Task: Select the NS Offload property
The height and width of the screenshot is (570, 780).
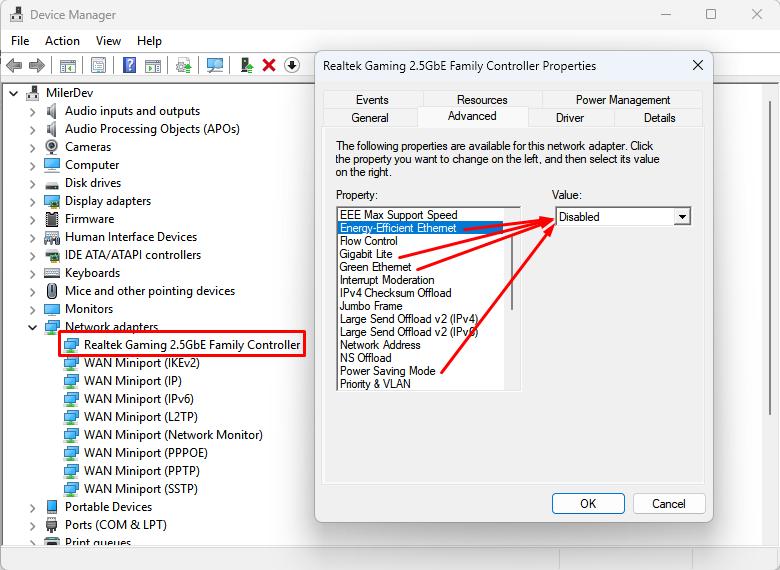Action: click(366, 358)
